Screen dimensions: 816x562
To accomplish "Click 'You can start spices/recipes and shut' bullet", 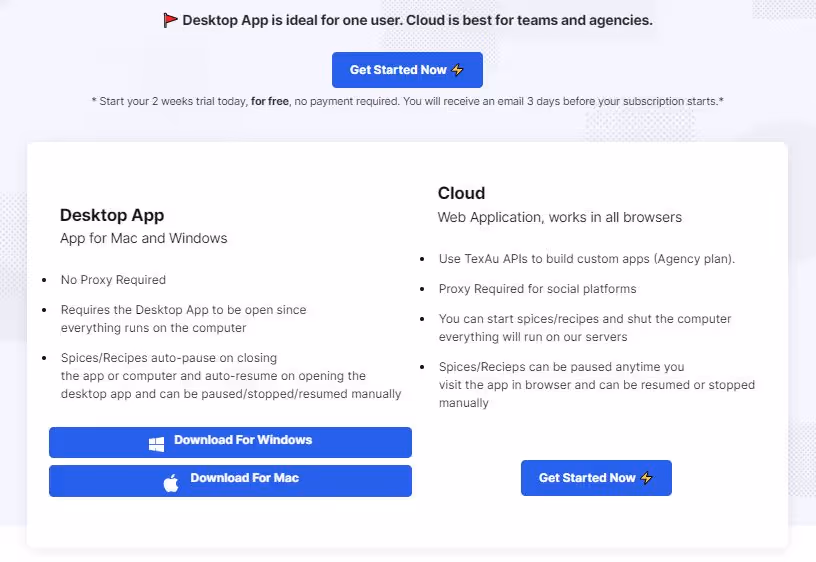I will (x=585, y=327).
